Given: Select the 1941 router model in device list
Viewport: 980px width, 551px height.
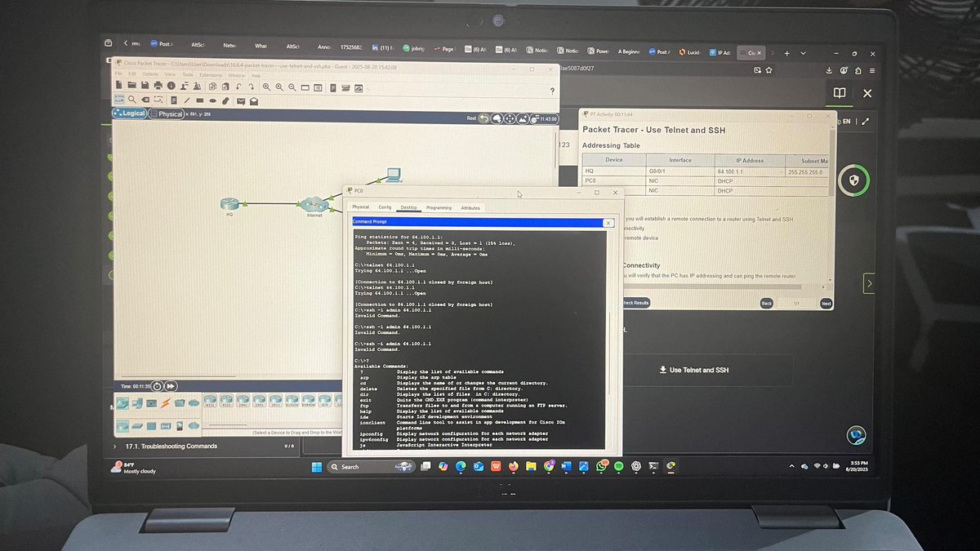Looking at the screenshot, I should click(x=243, y=400).
